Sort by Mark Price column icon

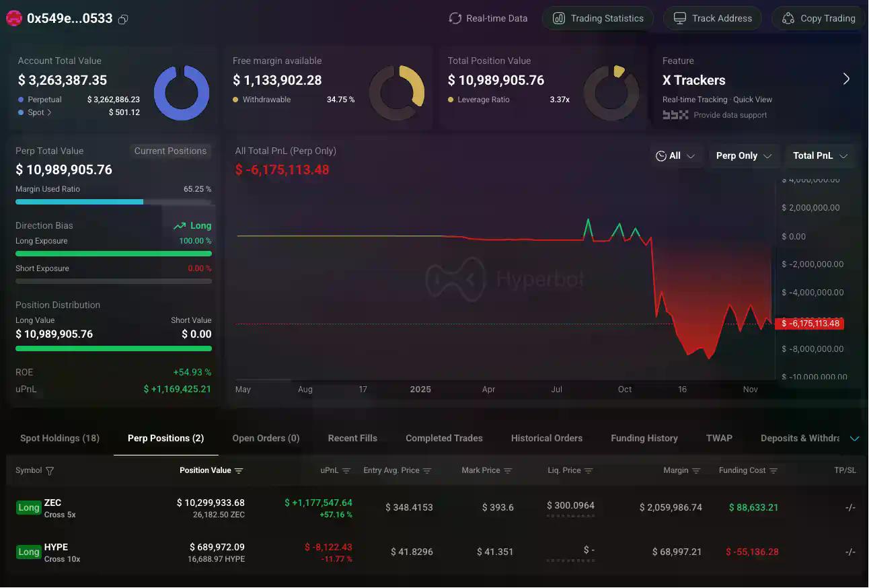click(x=508, y=471)
